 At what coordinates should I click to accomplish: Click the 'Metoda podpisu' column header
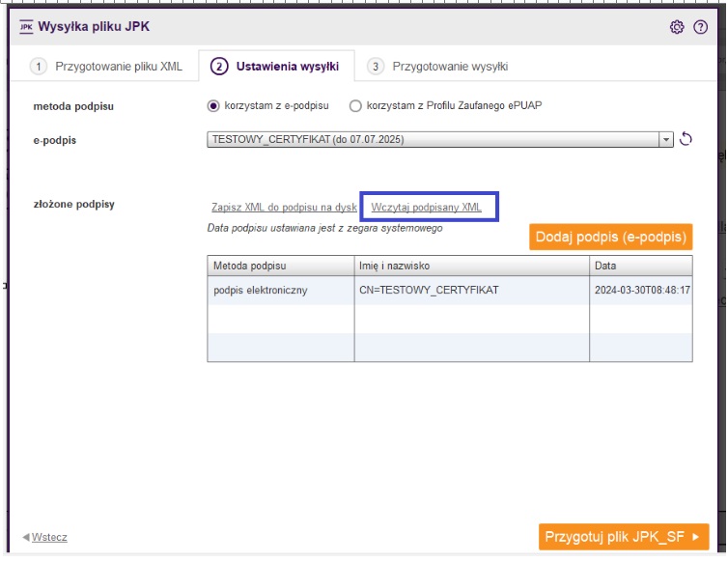[280, 266]
